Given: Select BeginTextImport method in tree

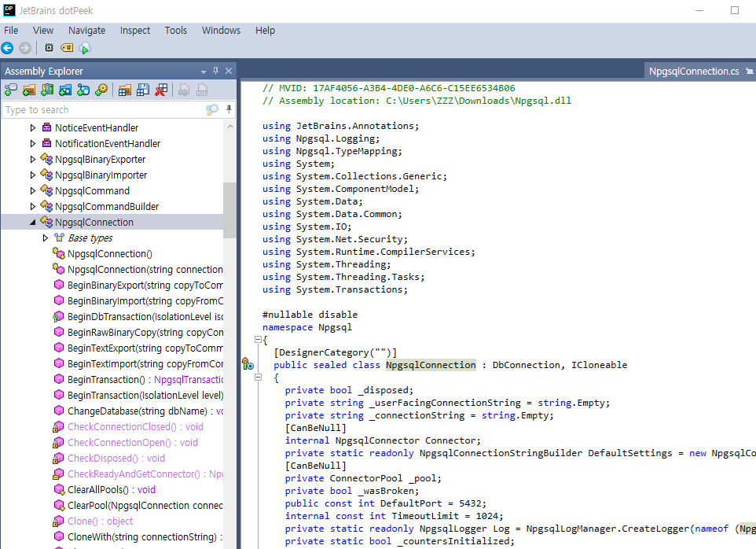Looking at the screenshot, I should 145,363.
